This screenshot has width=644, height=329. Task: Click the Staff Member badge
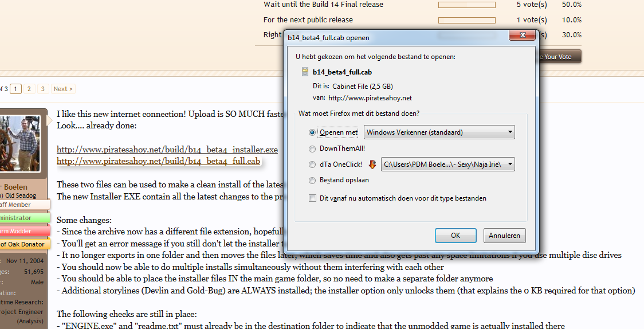[x=25, y=205]
